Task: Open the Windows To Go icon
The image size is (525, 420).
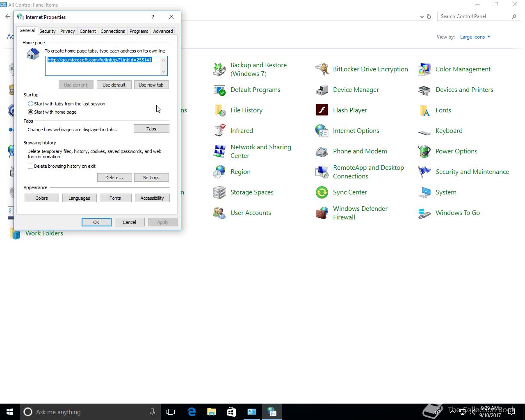Action: click(x=424, y=213)
